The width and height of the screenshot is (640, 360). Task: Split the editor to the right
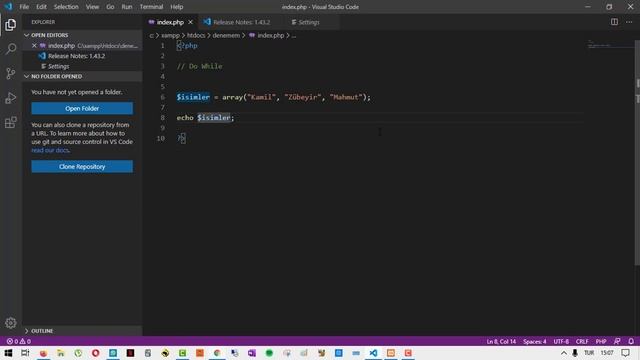(x=614, y=22)
